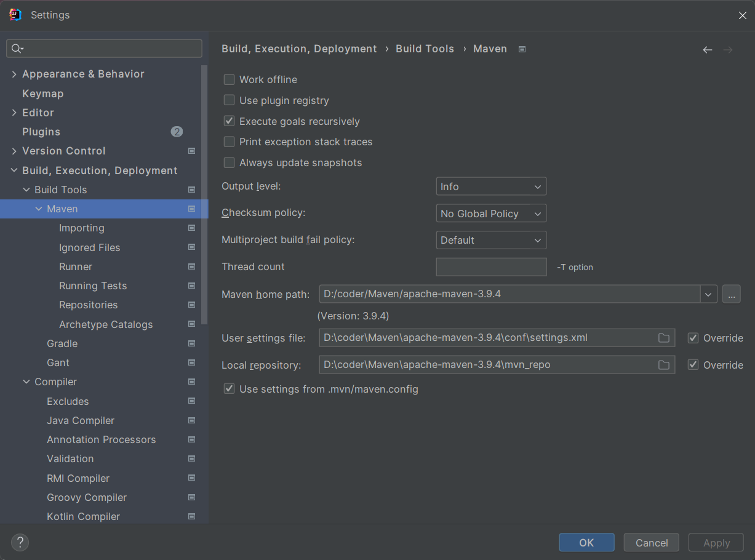
Task: Uncheck Override for Local repository
Action: pyautogui.click(x=693, y=365)
